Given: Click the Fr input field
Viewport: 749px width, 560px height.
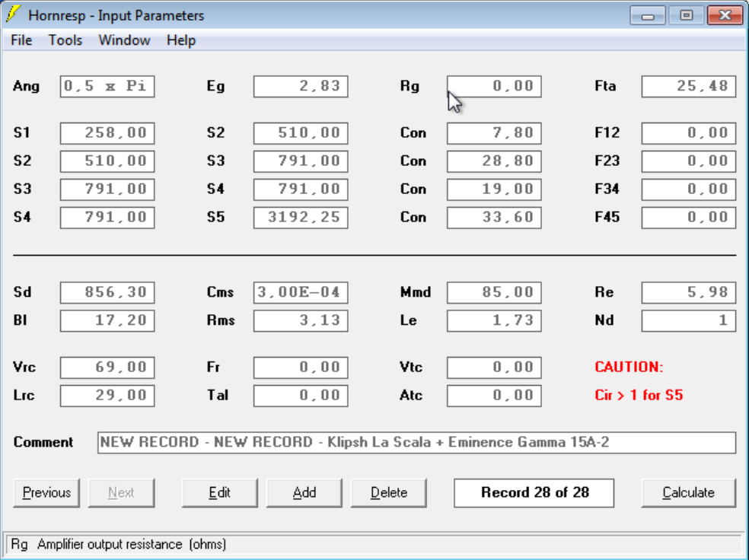Looking at the screenshot, I should coord(301,367).
